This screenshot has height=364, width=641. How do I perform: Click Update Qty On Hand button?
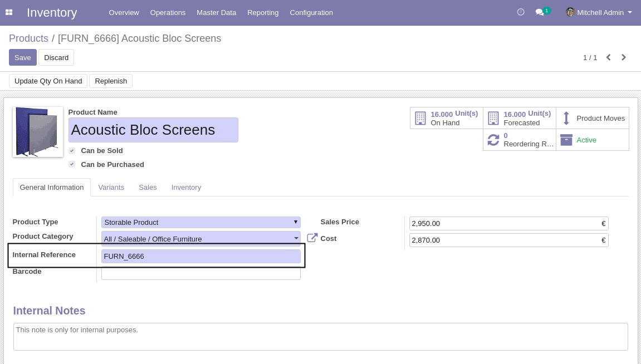pos(48,81)
